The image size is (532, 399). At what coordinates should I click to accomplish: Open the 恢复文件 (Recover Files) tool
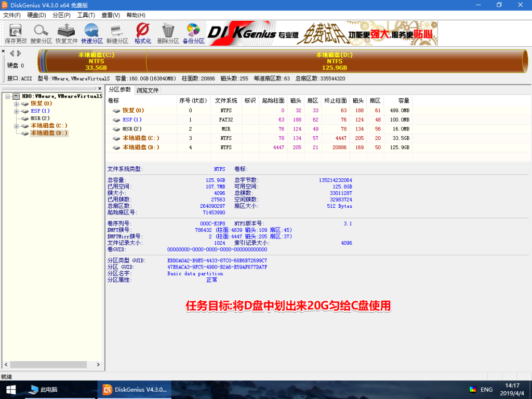click(66, 31)
